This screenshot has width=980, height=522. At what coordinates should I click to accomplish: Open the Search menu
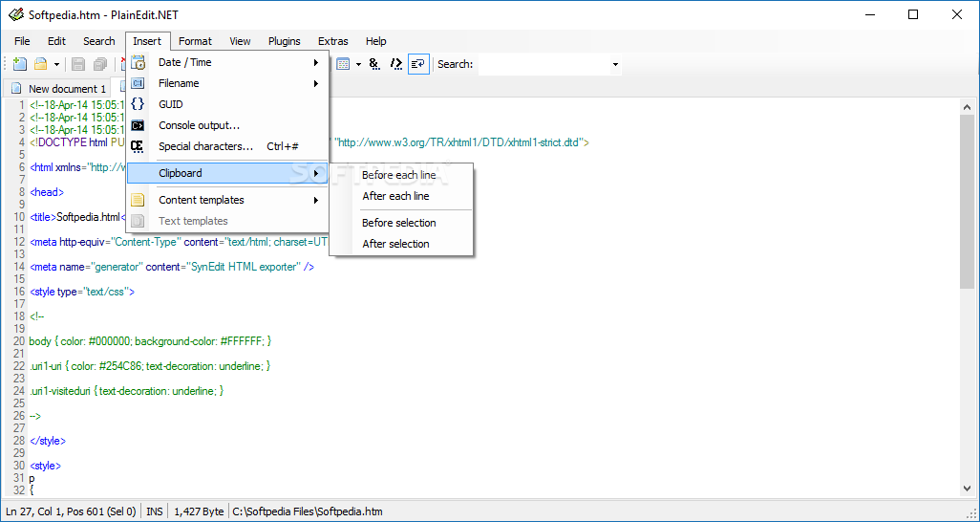coord(98,41)
